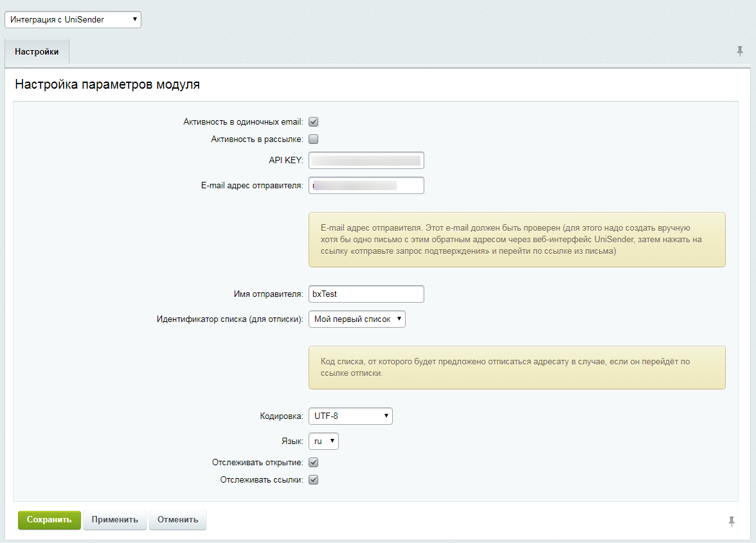Image resolution: width=756 pixels, height=543 pixels.
Task: Disable the Отслеживать ссылки checkbox
Action: (x=314, y=480)
